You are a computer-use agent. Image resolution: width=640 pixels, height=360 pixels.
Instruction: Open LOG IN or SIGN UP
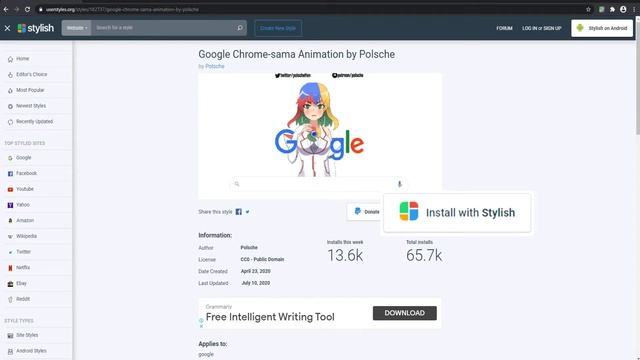(542, 28)
